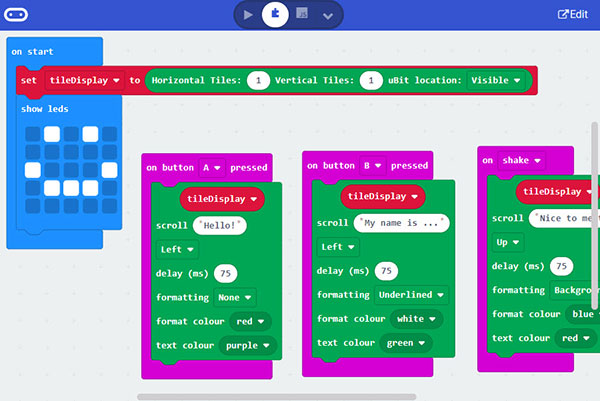Edit the Horizontal Tiles value field
This screenshot has height=401, width=600.
(259, 80)
